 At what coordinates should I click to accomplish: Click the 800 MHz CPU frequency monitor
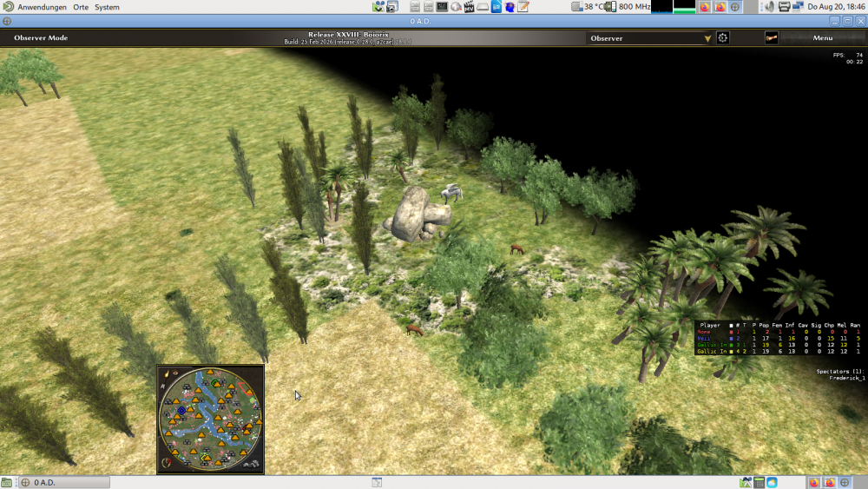coord(628,7)
